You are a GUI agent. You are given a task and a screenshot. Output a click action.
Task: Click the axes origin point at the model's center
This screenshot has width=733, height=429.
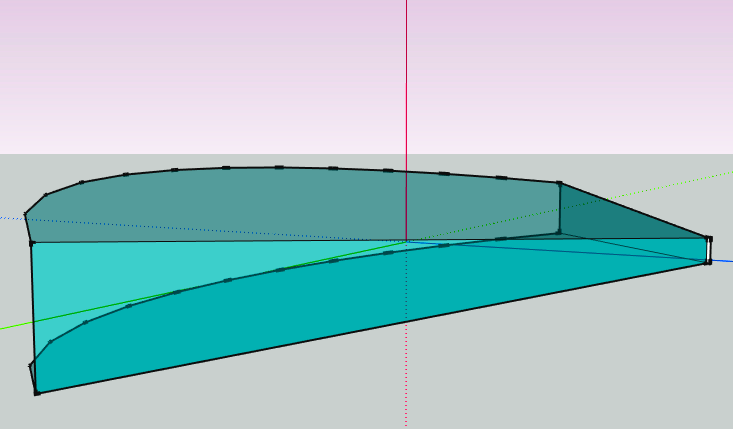(406, 241)
